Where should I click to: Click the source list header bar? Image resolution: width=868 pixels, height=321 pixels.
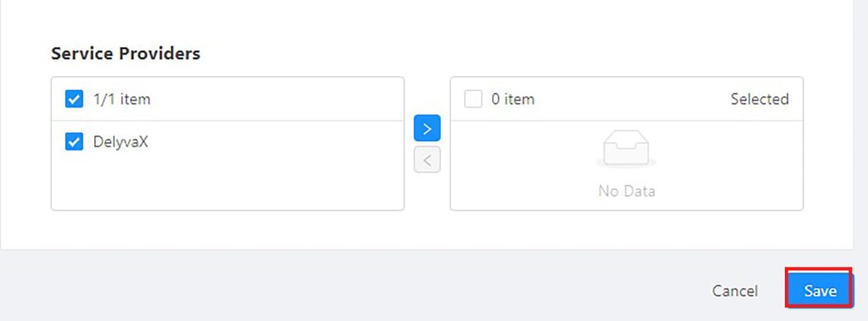[227, 99]
